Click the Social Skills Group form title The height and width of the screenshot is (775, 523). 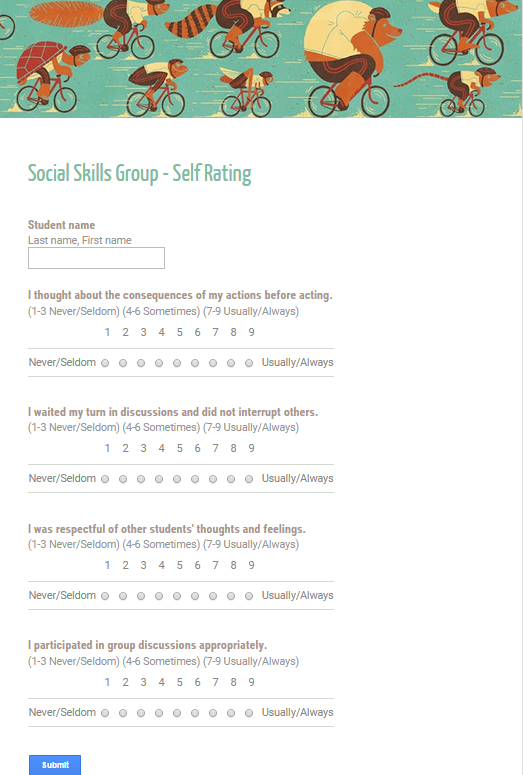(x=139, y=173)
